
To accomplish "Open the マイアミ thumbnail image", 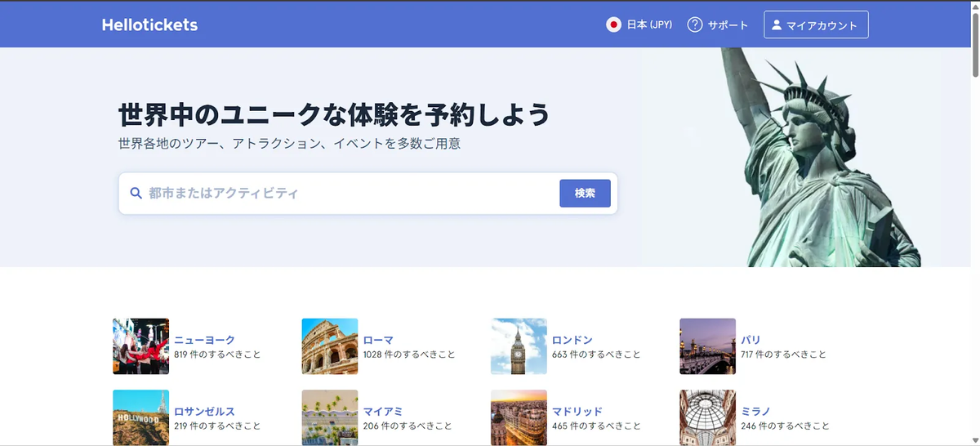I will point(330,417).
